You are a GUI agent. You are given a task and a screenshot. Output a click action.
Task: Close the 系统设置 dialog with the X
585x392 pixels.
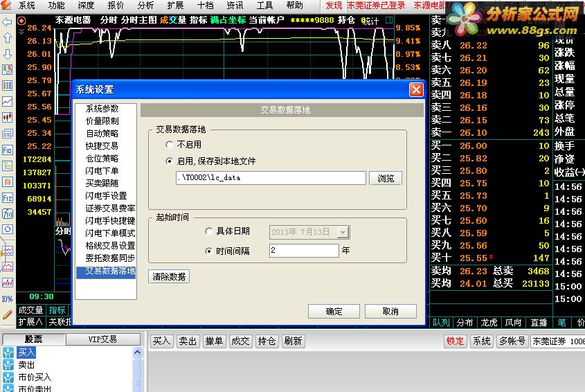tap(416, 89)
